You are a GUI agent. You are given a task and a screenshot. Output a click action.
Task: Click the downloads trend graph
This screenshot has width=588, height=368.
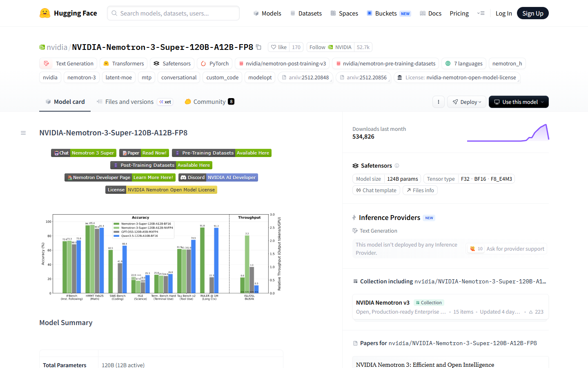point(508,133)
